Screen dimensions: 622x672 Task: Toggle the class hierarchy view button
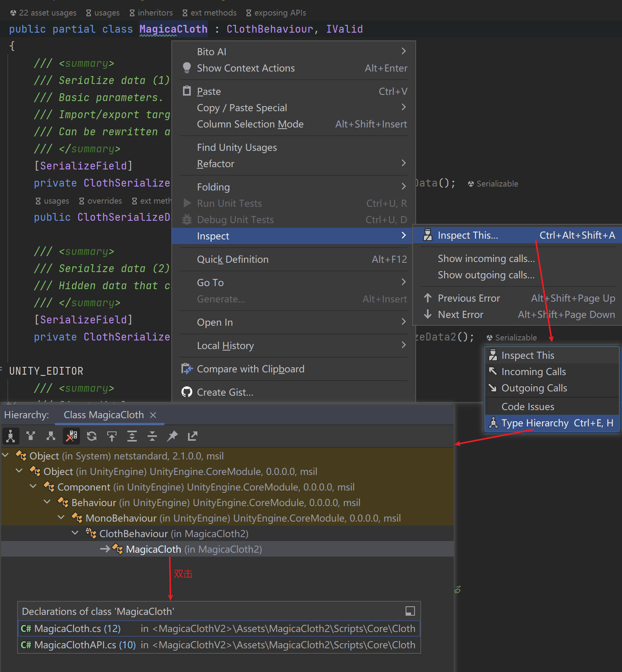coord(11,436)
